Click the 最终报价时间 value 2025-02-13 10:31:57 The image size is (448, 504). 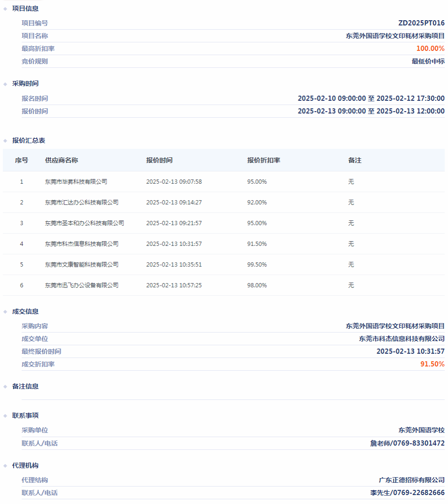pyautogui.click(x=410, y=351)
